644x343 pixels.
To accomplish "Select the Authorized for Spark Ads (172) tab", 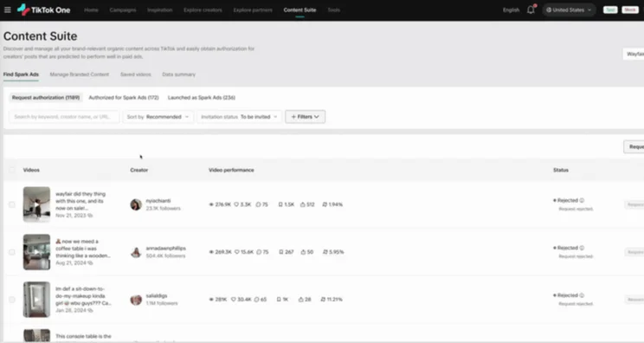I will [x=124, y=97].
